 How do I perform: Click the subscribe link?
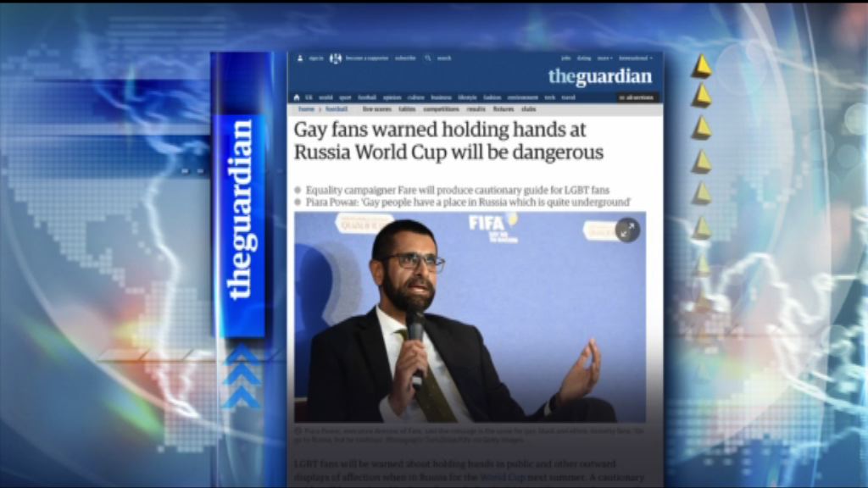point(405,58)
